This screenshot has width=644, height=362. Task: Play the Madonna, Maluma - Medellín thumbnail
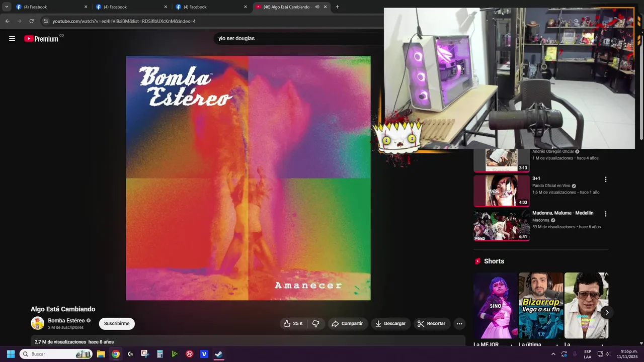(502, 225)
